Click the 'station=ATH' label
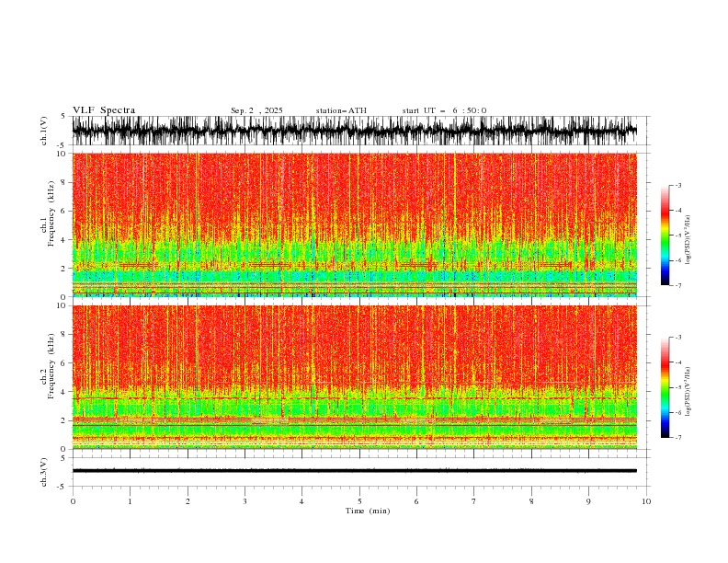The image size is (728, 563). click(341, 110)
